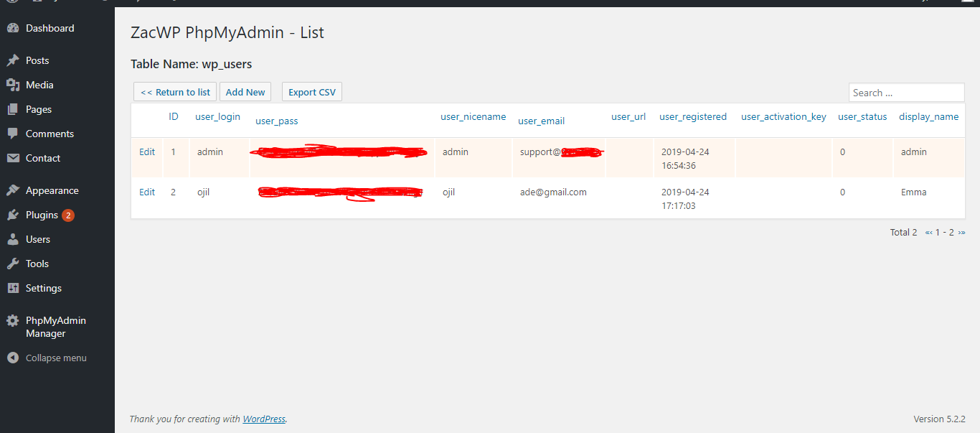
Task: Click the PhpMyAdmin Manager gear icon
Action: [13, 321]
